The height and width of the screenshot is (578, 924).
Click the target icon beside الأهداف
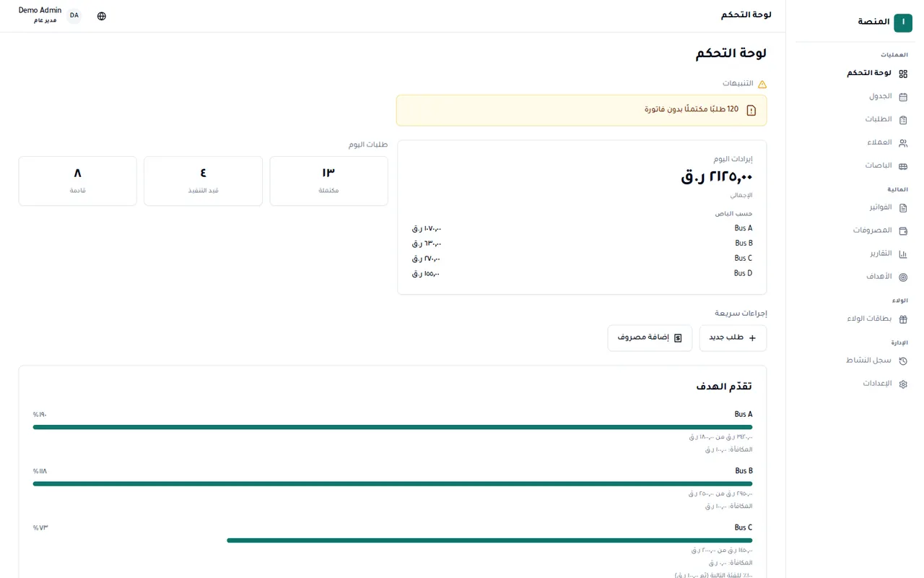903,277
